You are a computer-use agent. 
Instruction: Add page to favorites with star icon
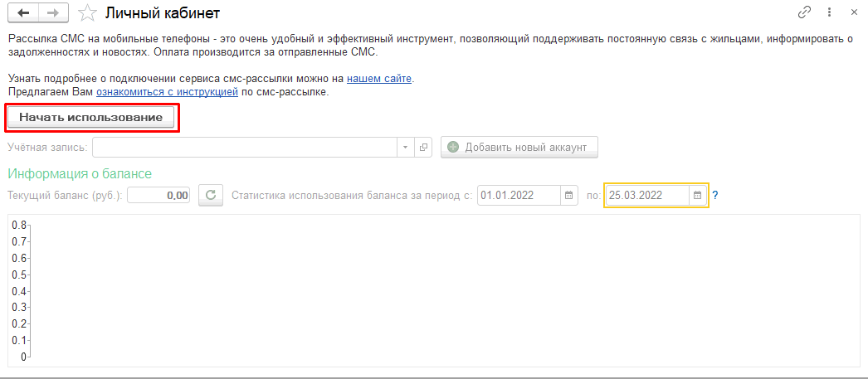coord(86,13)
